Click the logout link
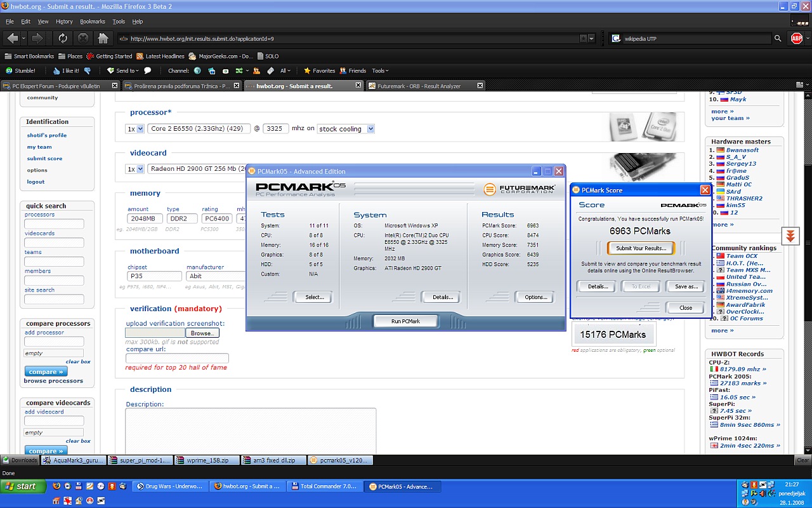Image resolution: width=812 pixels, height=508 pixels. (x=36, y=182)
